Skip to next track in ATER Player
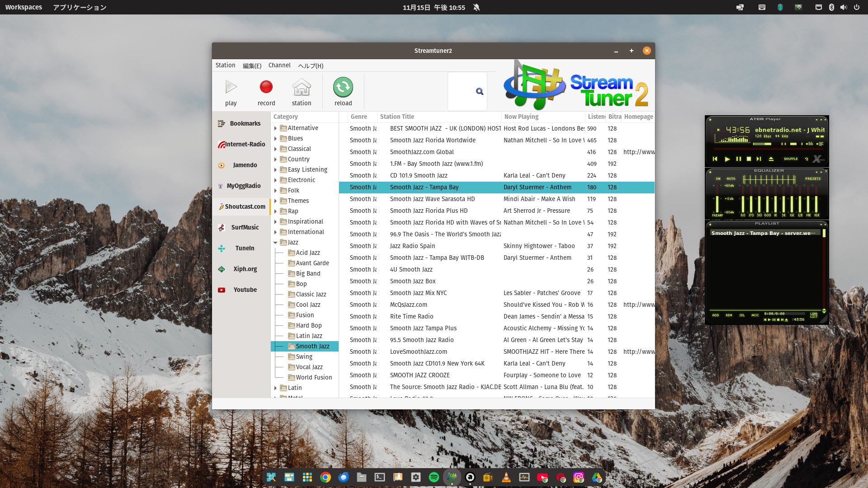Screen dimensions: 868x488 [x=759, y=159]
